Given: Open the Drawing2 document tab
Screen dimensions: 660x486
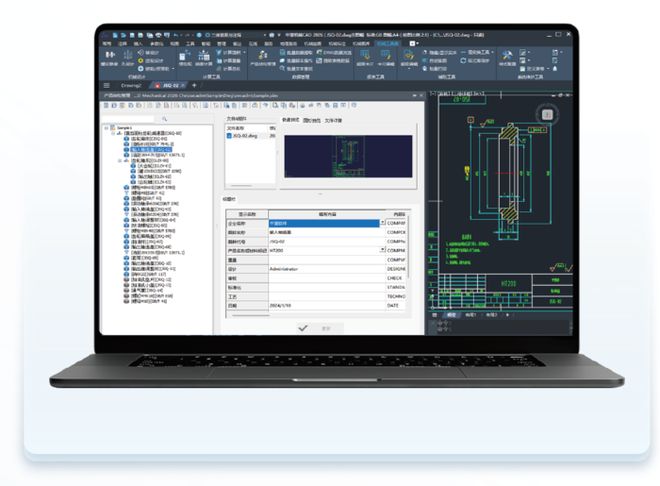Looking at the screenshot, I should [129, 86].
